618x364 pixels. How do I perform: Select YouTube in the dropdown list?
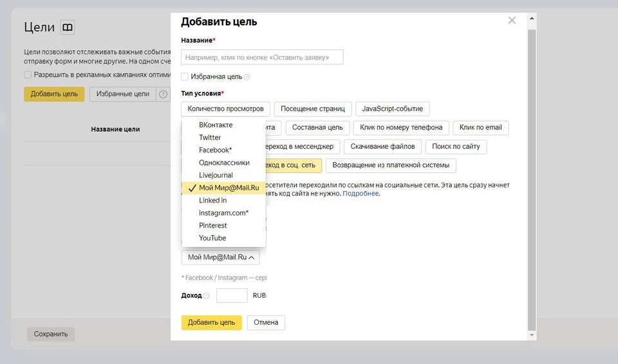coord(223,239)
